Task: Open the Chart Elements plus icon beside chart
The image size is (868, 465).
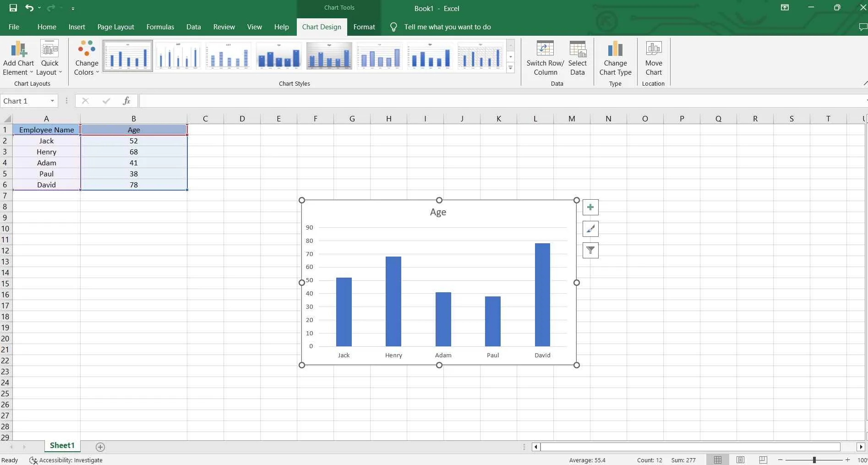Action: click(x=590, y=207)
